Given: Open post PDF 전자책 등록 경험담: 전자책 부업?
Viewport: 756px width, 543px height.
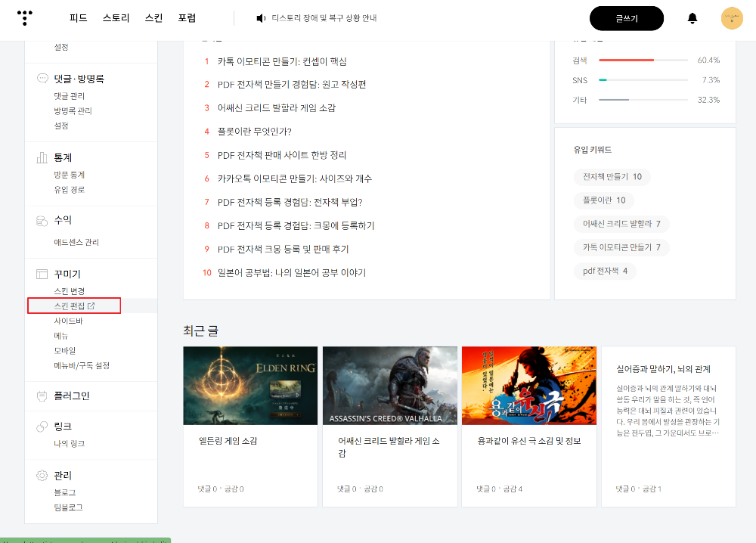Looking at the screenshot, I should coord(290,202).
